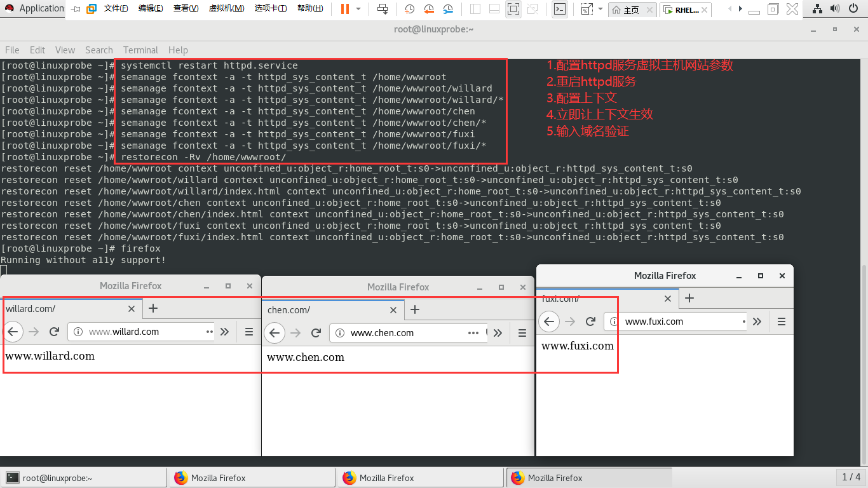Screen dimensions: 868x488
Task: Open the dropdown beside the pause button
Action: point(360,8)
